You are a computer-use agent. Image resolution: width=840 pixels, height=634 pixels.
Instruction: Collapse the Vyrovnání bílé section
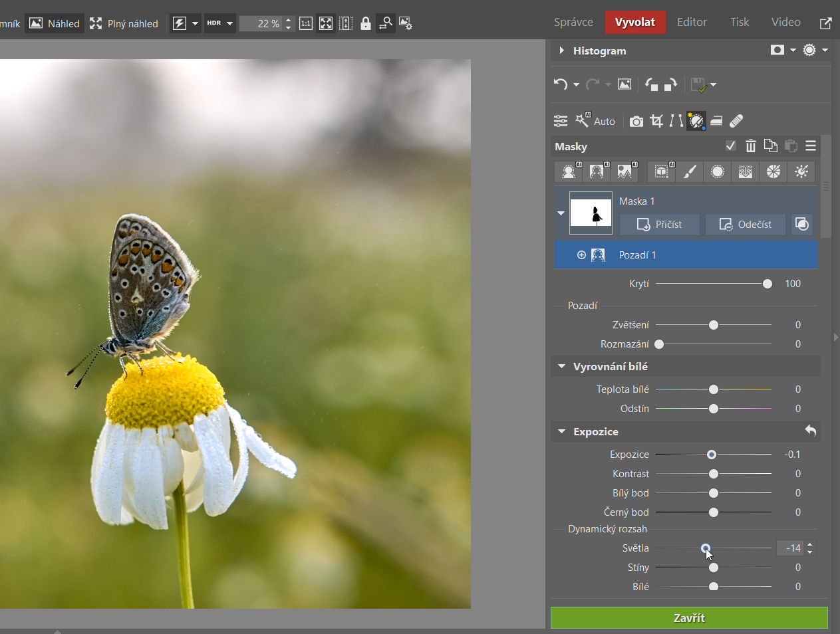(x=562, y=366)
